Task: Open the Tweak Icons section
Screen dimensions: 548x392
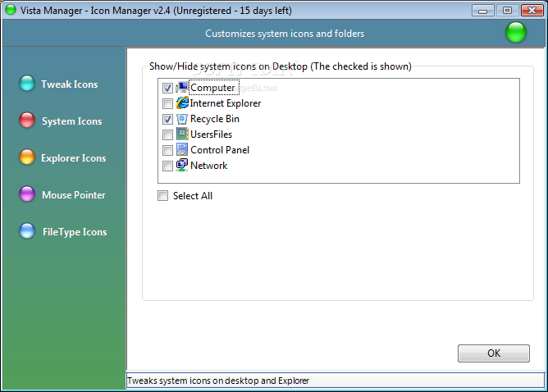Action: point(70,84)
